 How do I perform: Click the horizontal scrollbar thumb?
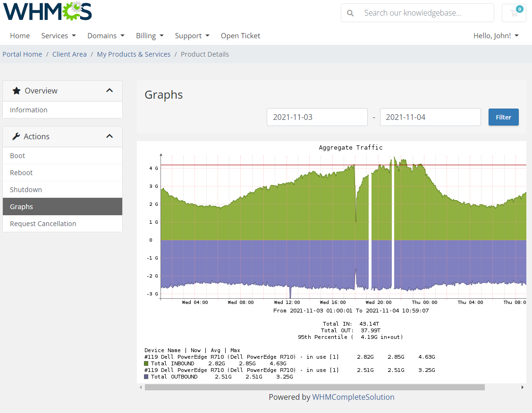point(314,387)
